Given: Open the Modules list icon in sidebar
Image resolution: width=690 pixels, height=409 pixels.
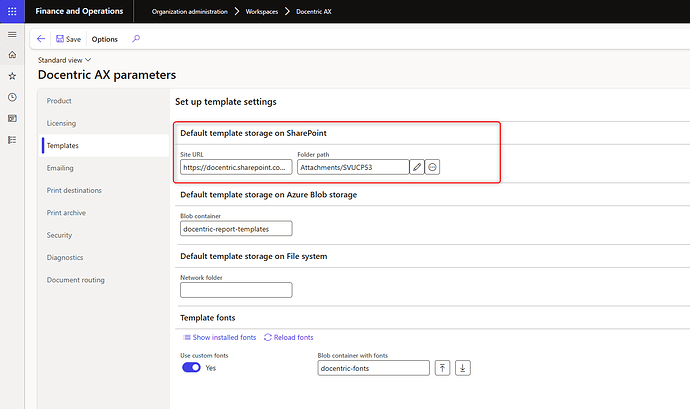Looking at the screenshot, I should [12, 140].
